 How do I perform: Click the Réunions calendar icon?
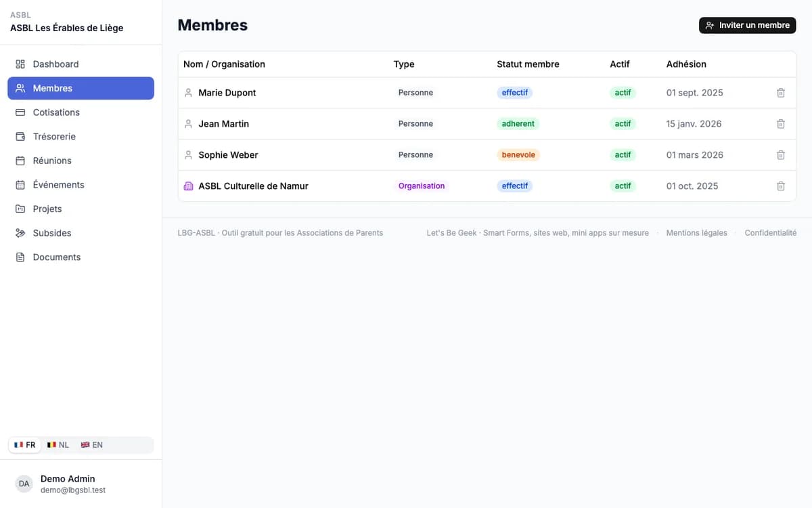coord(20,161)
